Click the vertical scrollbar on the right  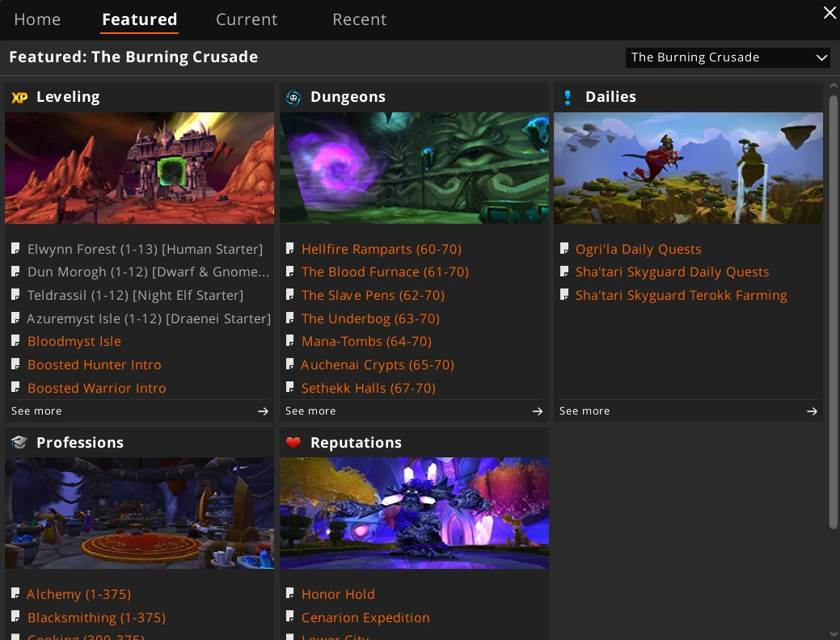point(834,312)
